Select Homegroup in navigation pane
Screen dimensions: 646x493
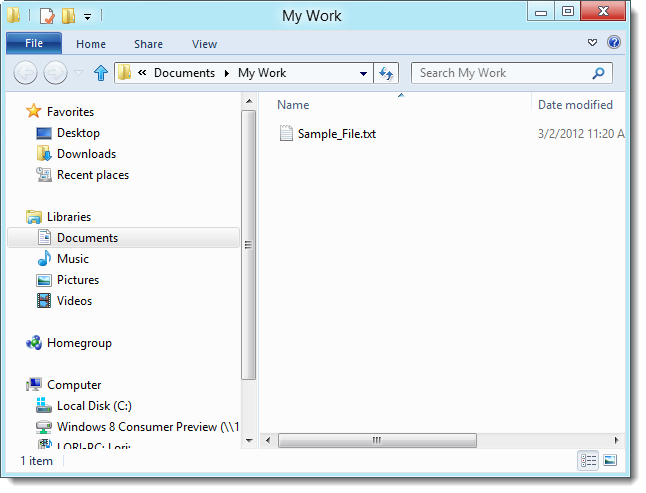point(79,343)
